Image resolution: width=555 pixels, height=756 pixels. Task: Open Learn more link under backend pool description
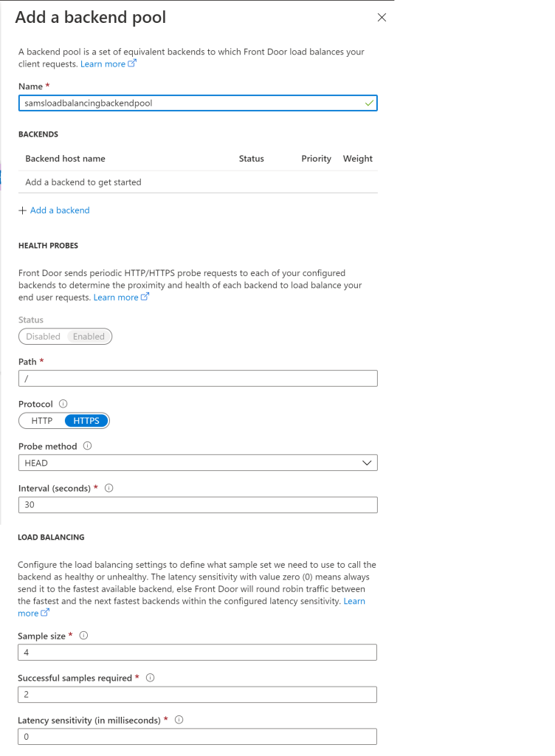108,64
